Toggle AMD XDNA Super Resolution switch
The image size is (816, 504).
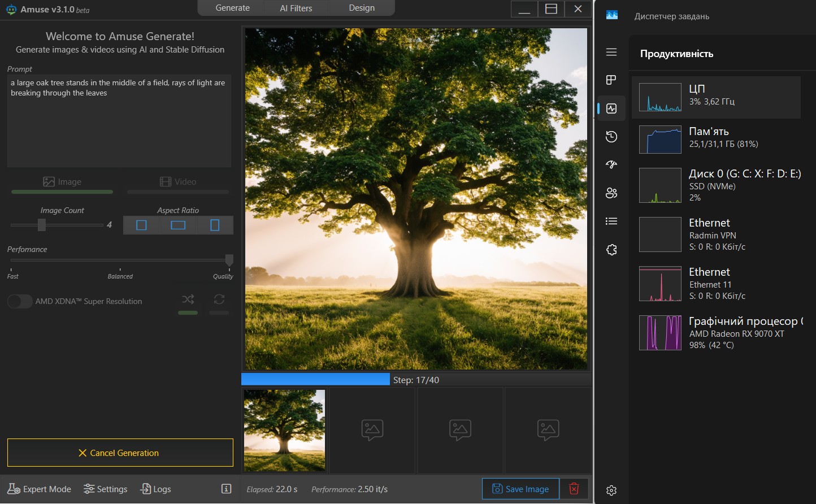[x=20, y=301]
